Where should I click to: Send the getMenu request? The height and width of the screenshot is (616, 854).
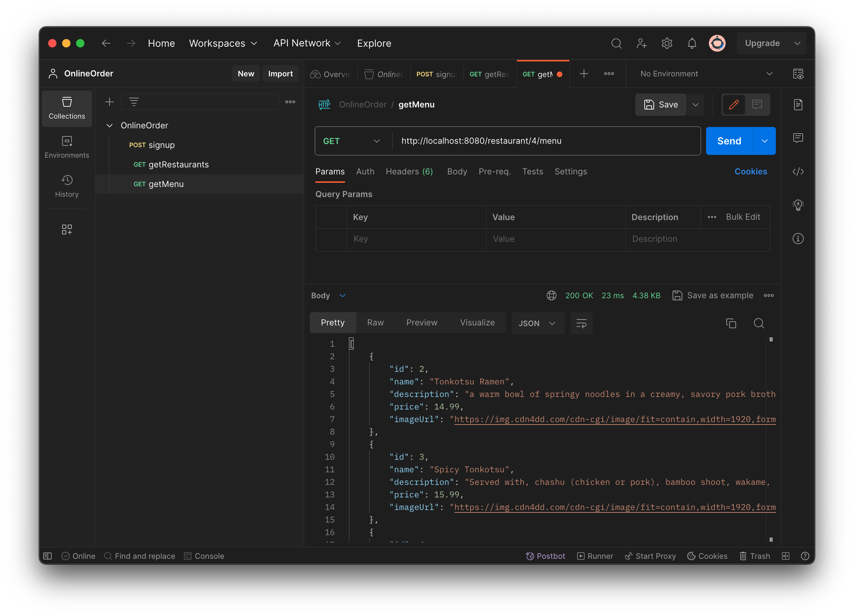point(729,141)
